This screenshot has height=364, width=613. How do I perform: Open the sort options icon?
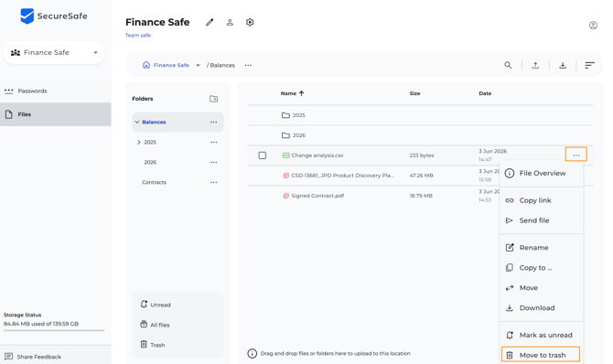[589, 65]
